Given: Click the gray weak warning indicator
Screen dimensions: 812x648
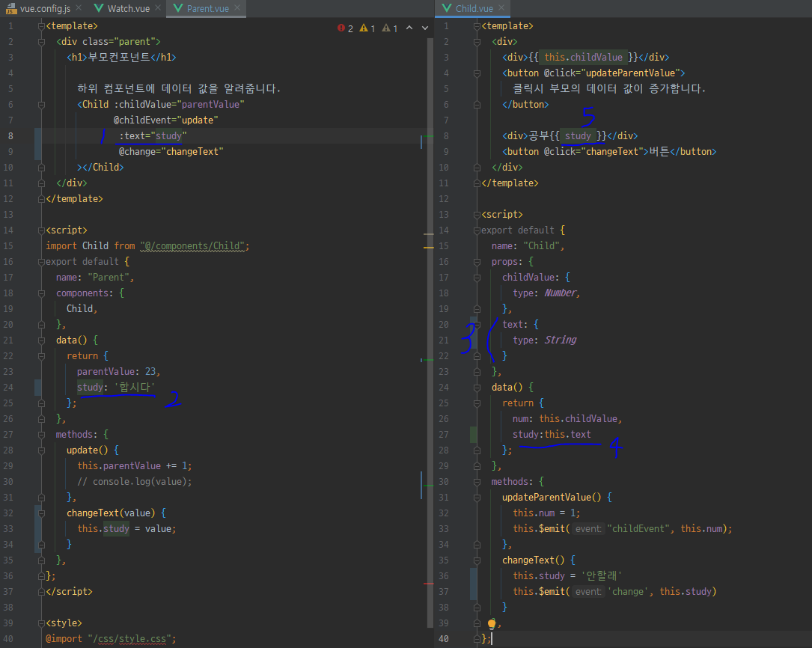Looking at the screenshot, I should (389, 28).
